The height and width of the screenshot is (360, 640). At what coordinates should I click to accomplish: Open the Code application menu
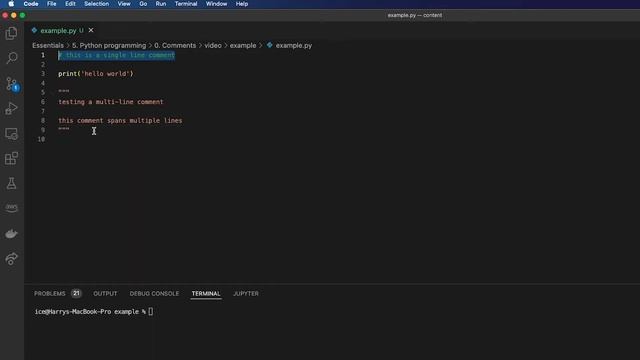coord(31,4)
